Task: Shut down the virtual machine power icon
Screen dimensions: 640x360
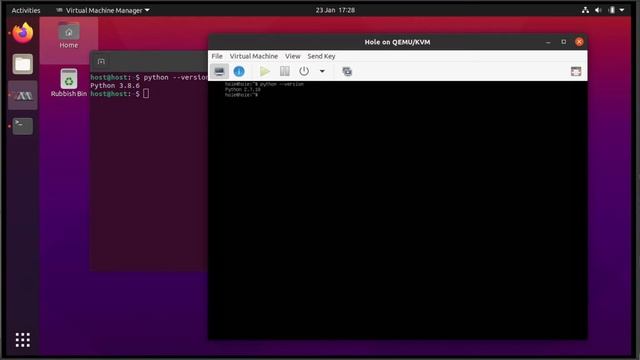Action: click(304, 71)
